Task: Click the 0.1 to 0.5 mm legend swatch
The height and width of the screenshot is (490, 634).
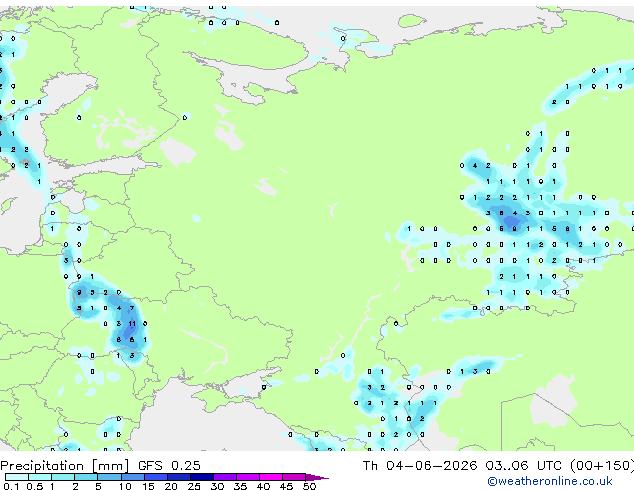Action: coord(17,477)
